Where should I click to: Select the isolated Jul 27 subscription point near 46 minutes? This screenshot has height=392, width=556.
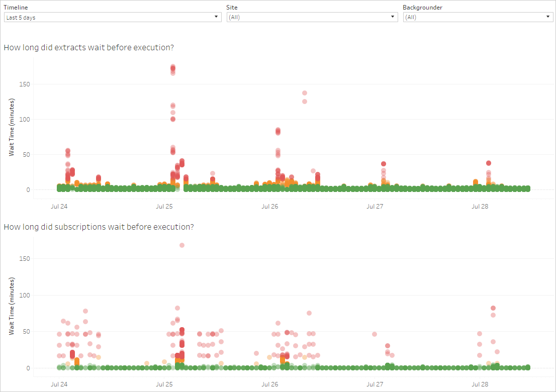[375, 334]
